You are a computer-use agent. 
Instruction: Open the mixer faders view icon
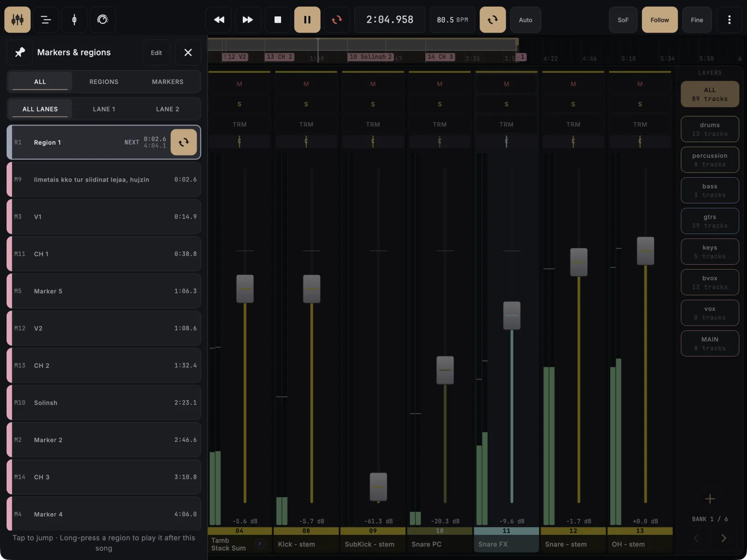pyautogui.click(x=18, y=20)
